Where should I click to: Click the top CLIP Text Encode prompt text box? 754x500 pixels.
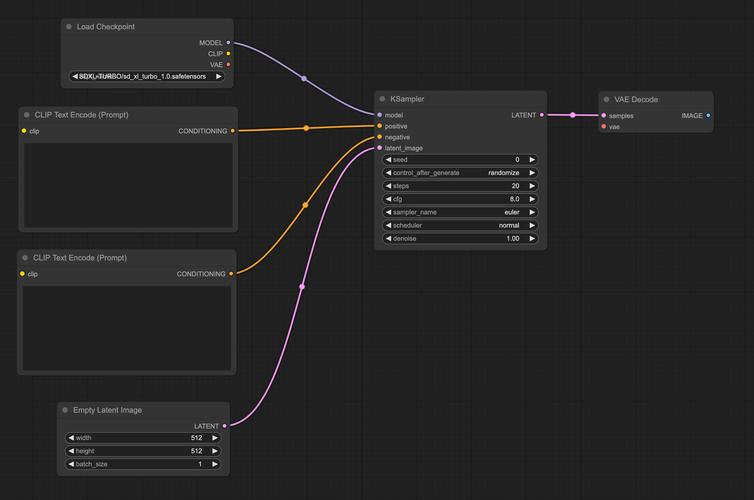tap(128, 186)
